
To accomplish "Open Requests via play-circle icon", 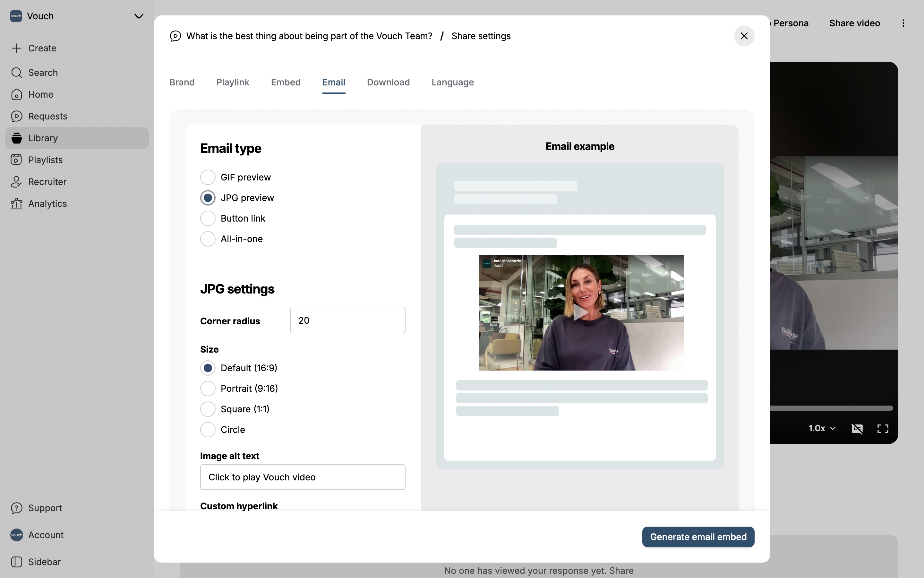I will pos(16,116).
